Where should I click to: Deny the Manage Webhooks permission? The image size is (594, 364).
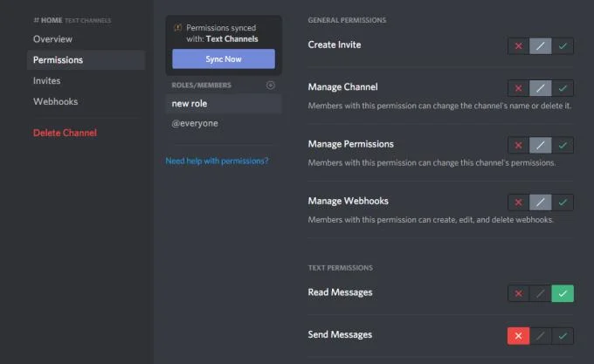click(519, 203)
